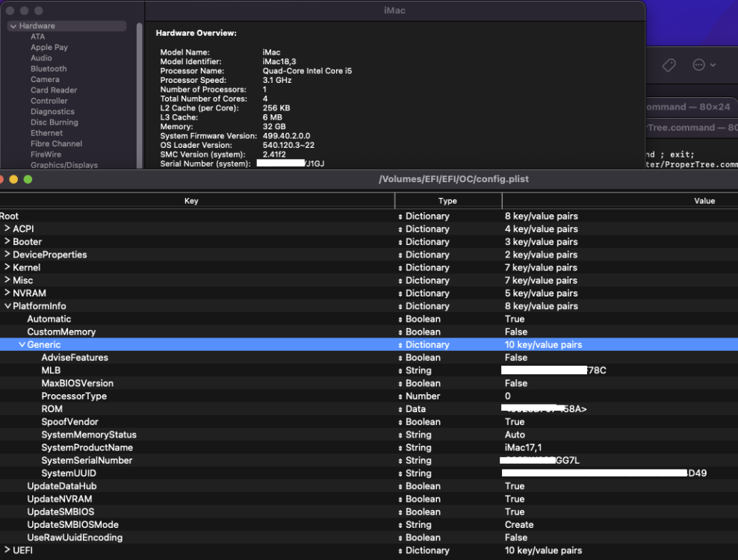Expand the Misc tree node
This screenshot has height=560, width=738.
click(x=7, y=280)
